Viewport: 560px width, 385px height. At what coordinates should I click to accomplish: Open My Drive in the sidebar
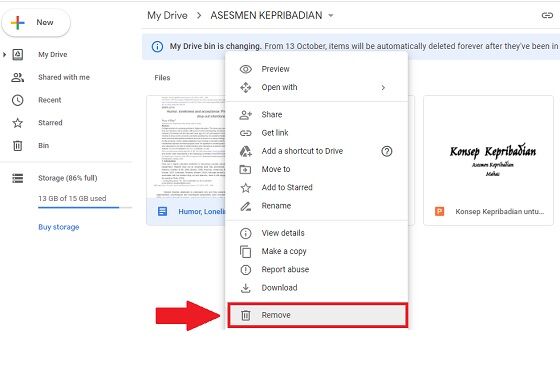click(52, 55)
